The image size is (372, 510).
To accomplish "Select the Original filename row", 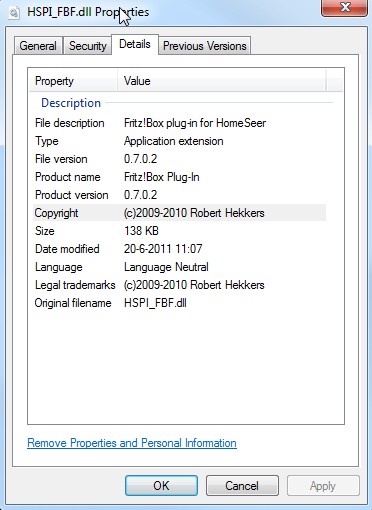I will tap(179, 303).
